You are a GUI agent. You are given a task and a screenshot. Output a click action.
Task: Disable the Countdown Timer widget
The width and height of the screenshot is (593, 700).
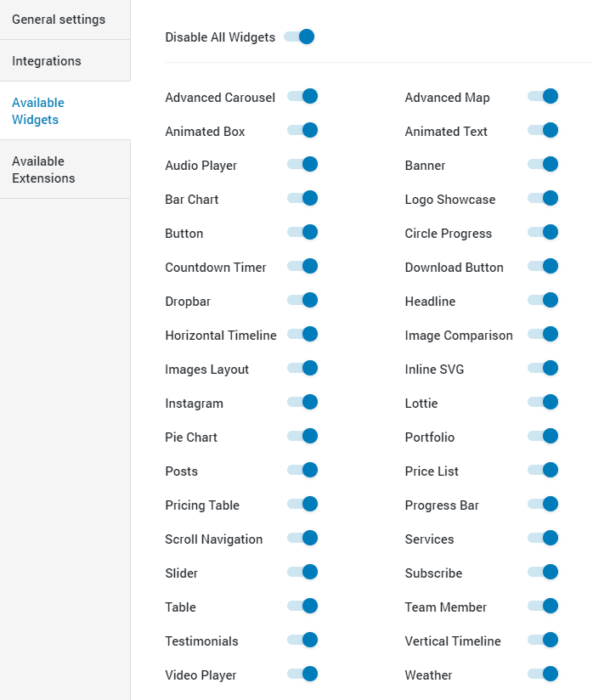302,267
